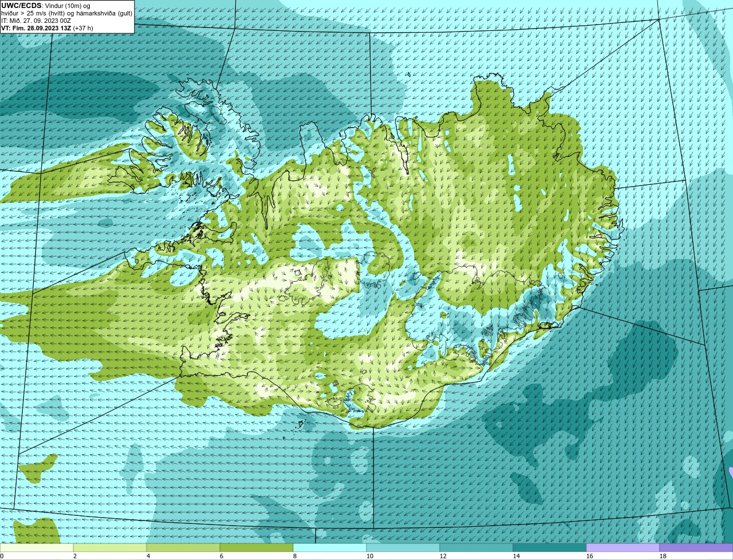Screen dimensions: 733x560
Task: Click the legend scale label '18'
Action: (663, 556)
